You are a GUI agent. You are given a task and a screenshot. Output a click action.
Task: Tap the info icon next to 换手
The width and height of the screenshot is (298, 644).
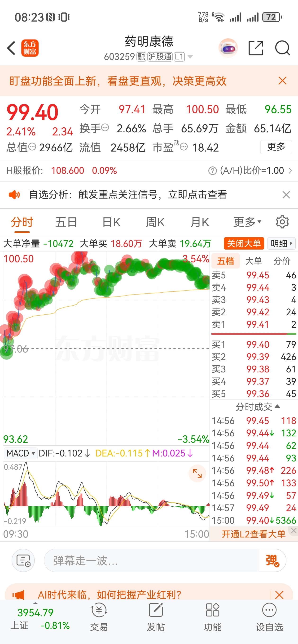[105, 128]
